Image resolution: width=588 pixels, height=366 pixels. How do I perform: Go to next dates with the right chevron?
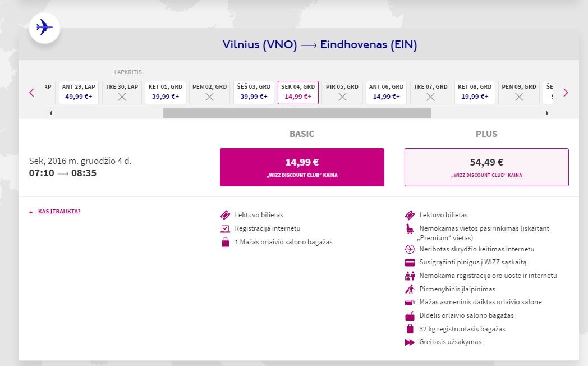566,93
